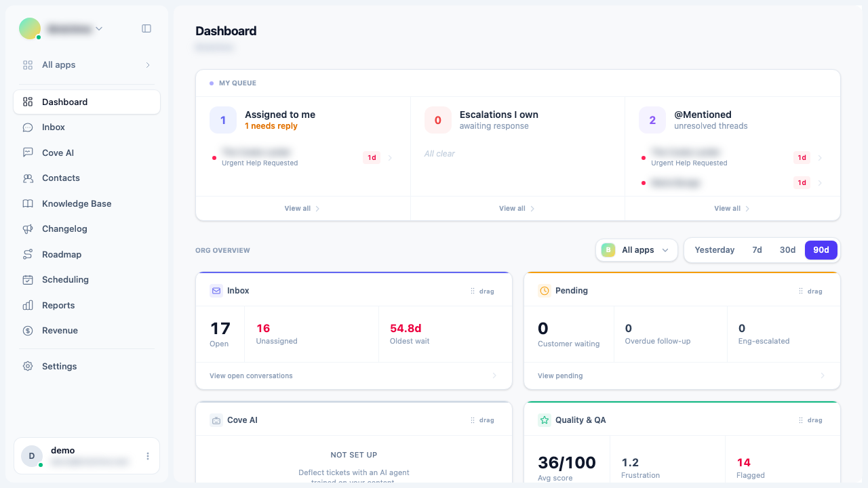Open the Roadmap route icon
868x488 pixels.
coord(28,254)
